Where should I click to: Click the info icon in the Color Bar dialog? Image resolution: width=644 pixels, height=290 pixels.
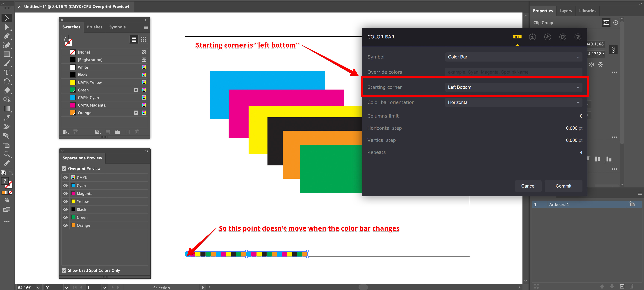(x=533, y=37)
